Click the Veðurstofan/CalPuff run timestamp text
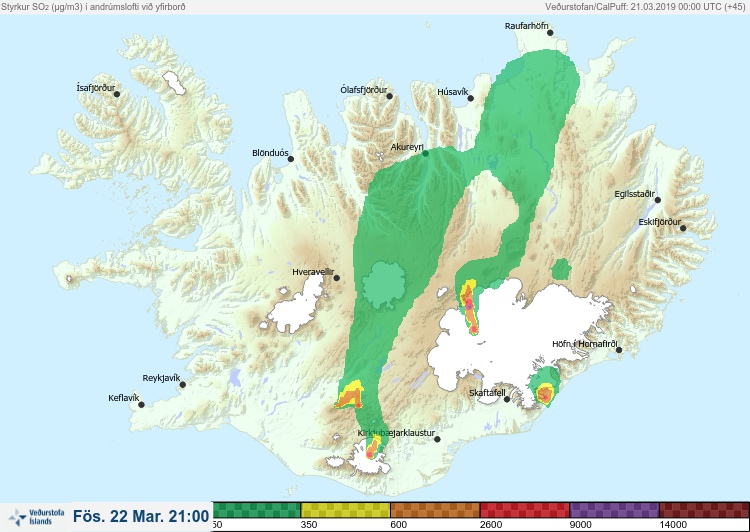 click(645, 7)
